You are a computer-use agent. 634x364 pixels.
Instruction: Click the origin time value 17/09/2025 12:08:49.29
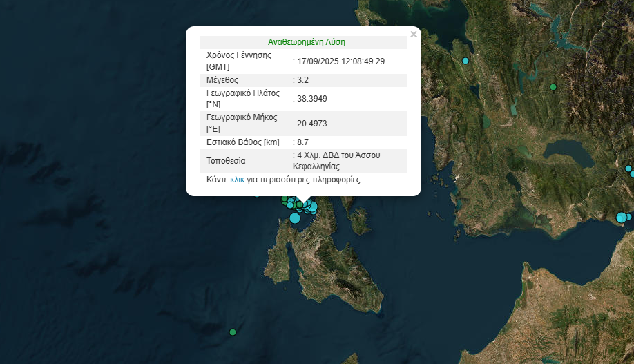click(341, 61)
